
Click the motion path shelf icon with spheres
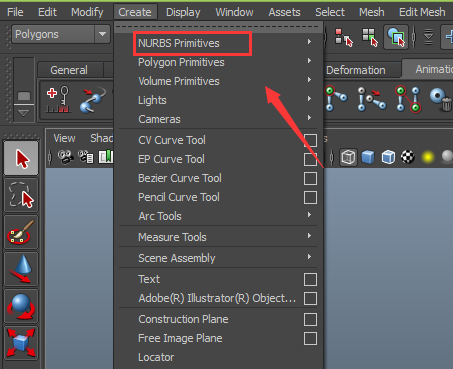(92, 99)
